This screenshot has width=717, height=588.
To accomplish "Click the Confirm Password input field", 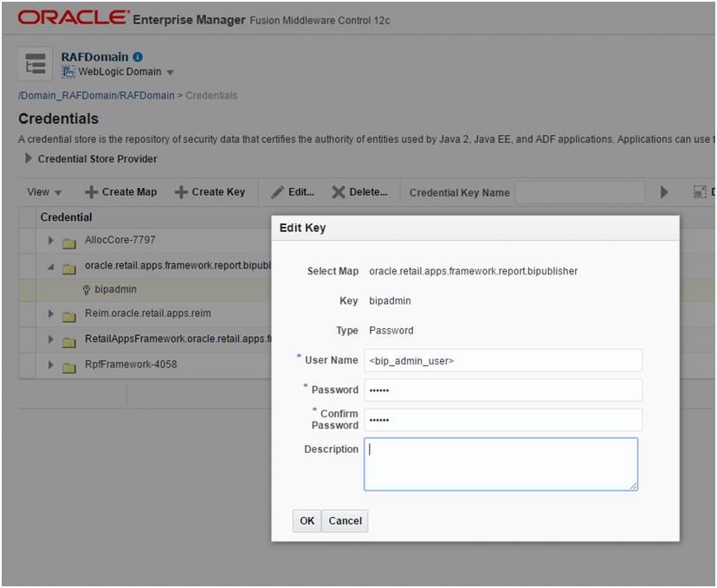I will [503, 420].
